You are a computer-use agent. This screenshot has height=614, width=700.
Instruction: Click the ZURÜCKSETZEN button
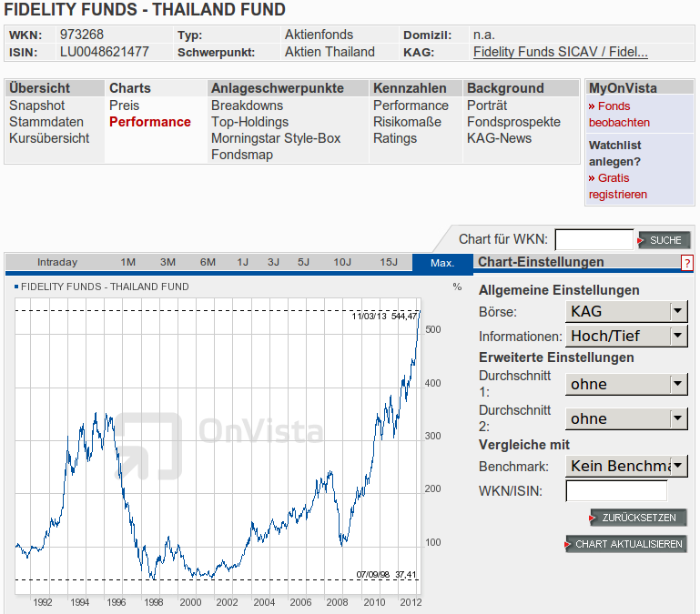coord(638,518)
